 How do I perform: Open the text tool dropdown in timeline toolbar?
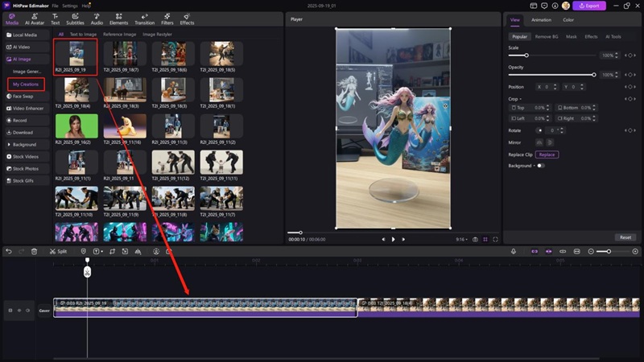pyautogui.click(x=102, y=252)
